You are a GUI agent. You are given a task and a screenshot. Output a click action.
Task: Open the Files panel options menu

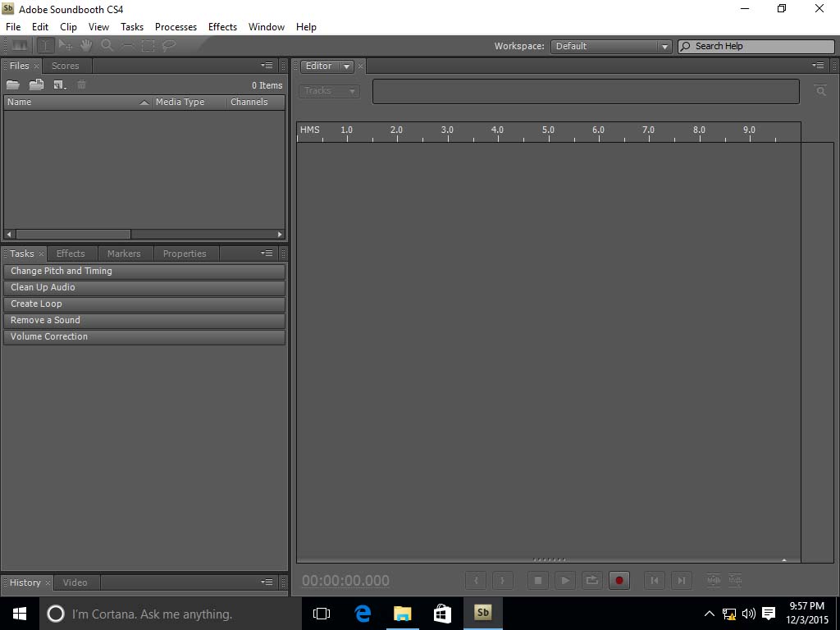coord(267,66)
